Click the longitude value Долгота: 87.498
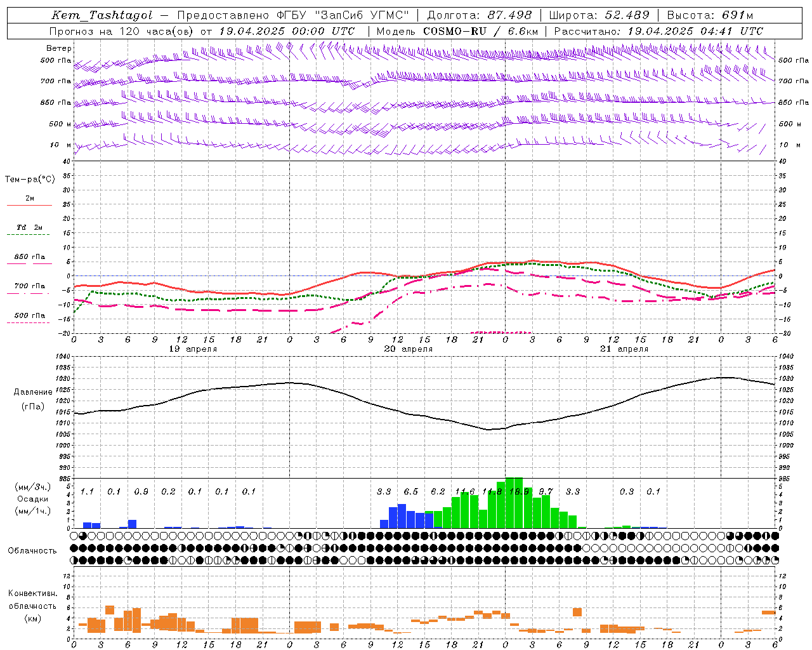The height and width of the screenshot is (650, 812). pyautogui.click(x=480, y=15)
